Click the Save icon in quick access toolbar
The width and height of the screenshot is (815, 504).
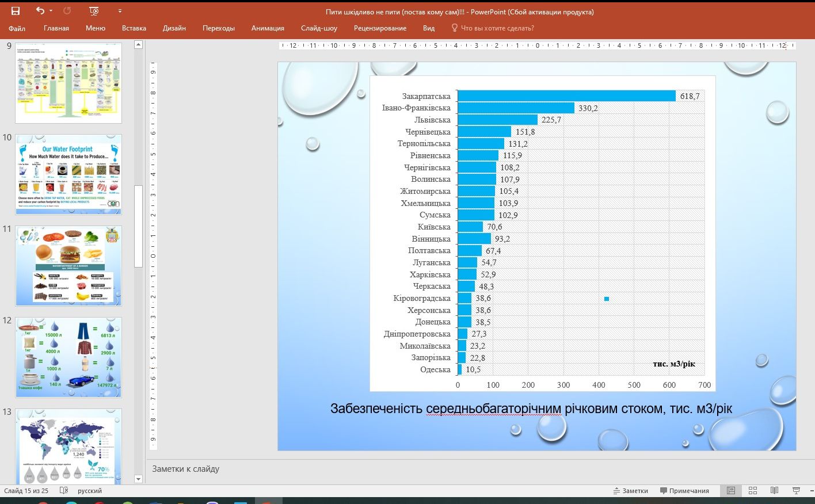[x=16, y=11]
